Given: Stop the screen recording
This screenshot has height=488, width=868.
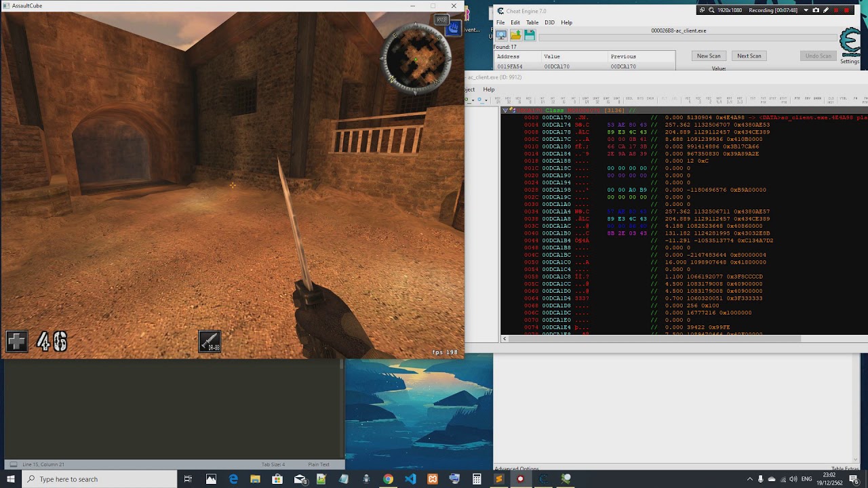Looking at the screenshot, I should tap(846, 10).
